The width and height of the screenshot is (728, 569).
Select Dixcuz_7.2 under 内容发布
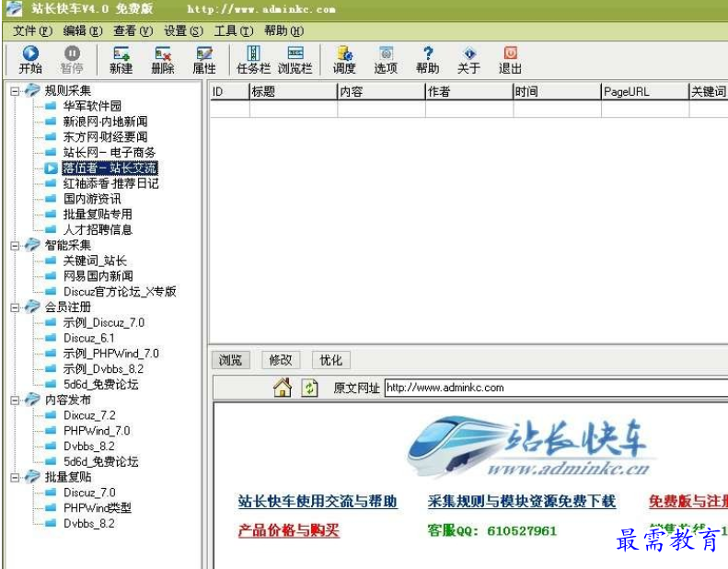pyautogui.click(x=89, y=415)
